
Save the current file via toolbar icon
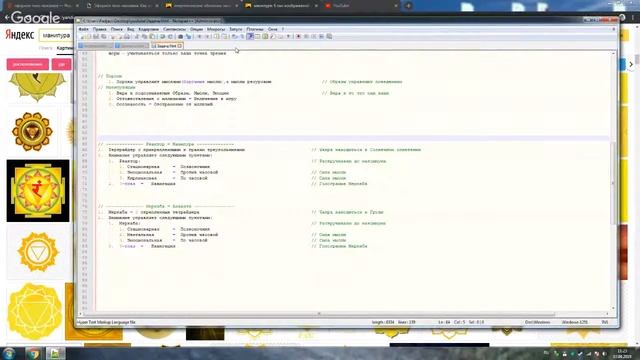(x=96, y=37)
